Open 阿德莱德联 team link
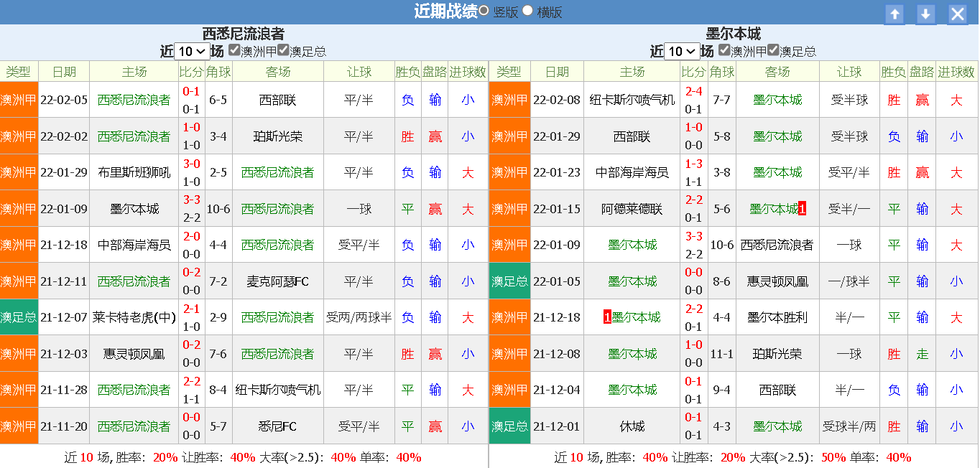 click(632, 209)
